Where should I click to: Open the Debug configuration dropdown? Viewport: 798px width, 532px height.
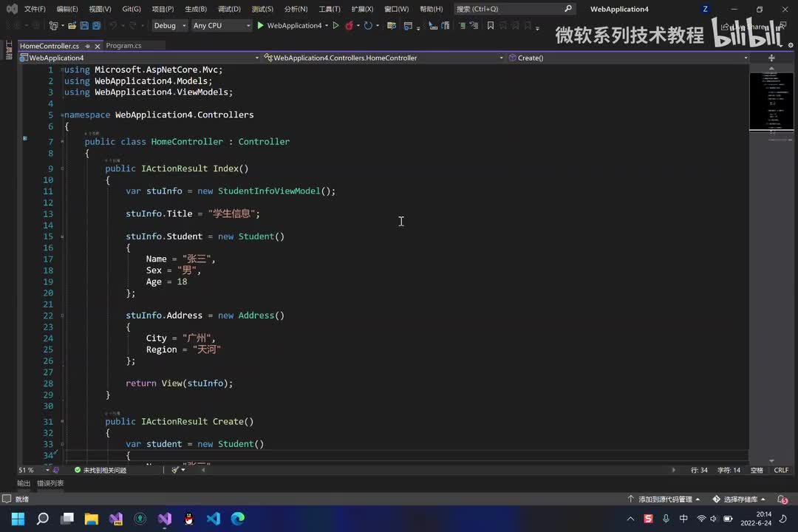pyautogui.click(x=170, y=25)
